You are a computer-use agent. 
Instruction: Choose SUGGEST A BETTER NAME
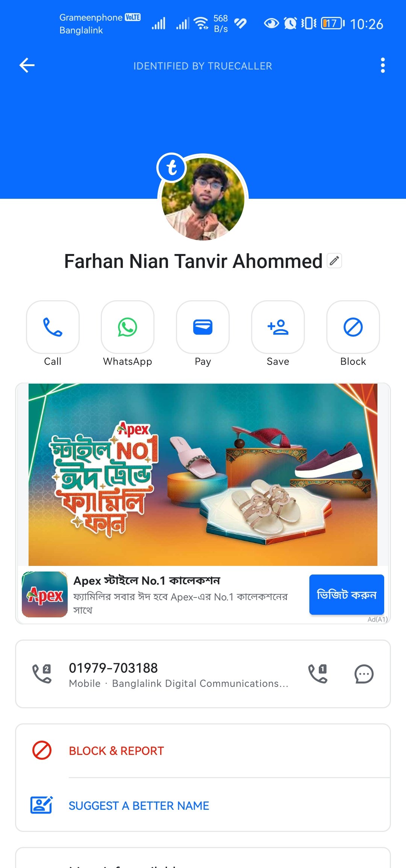pos(203,806)
